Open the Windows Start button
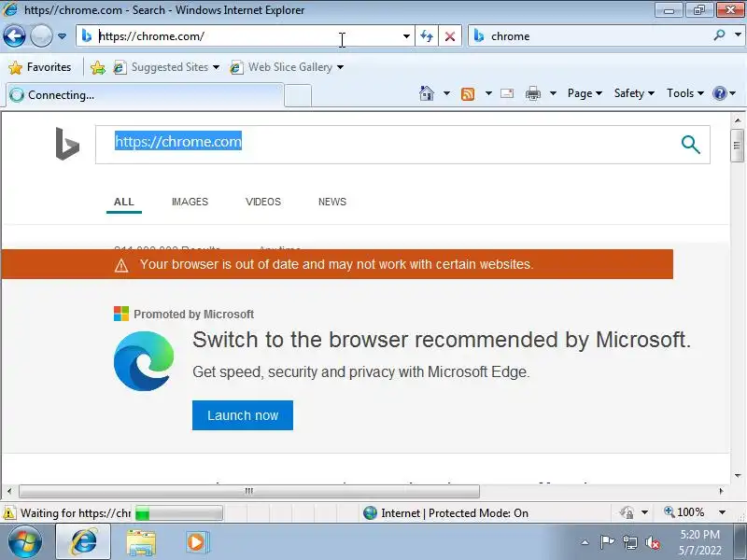The height and width of the screenshot is (560, 747). point(25,541)
